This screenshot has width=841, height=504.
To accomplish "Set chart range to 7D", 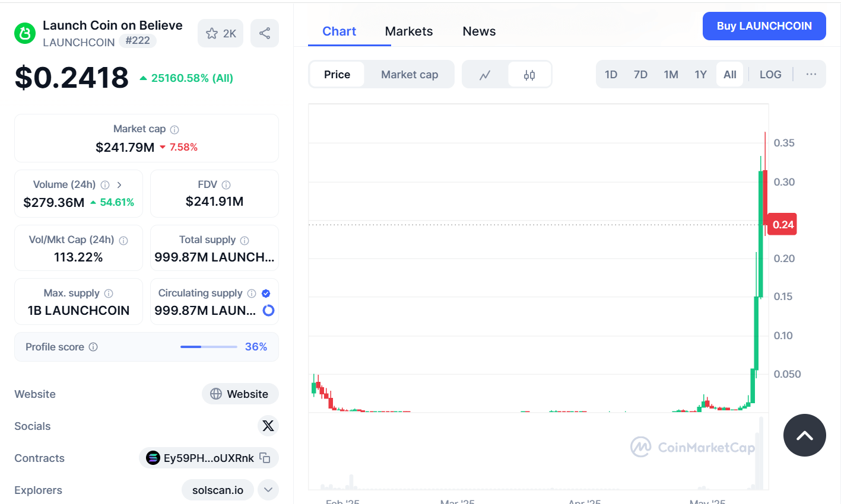I will [640, 74].
